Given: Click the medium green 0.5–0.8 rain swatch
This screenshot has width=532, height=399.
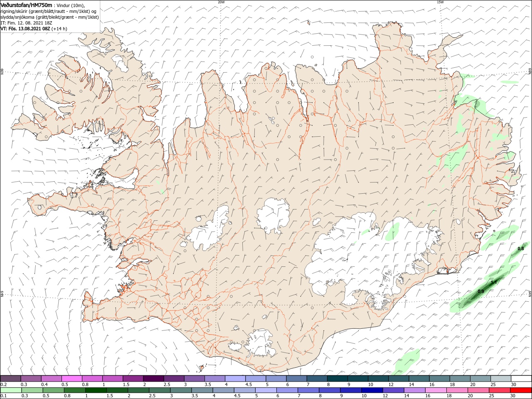Looking at the screenshot, I should coord(53,390).
